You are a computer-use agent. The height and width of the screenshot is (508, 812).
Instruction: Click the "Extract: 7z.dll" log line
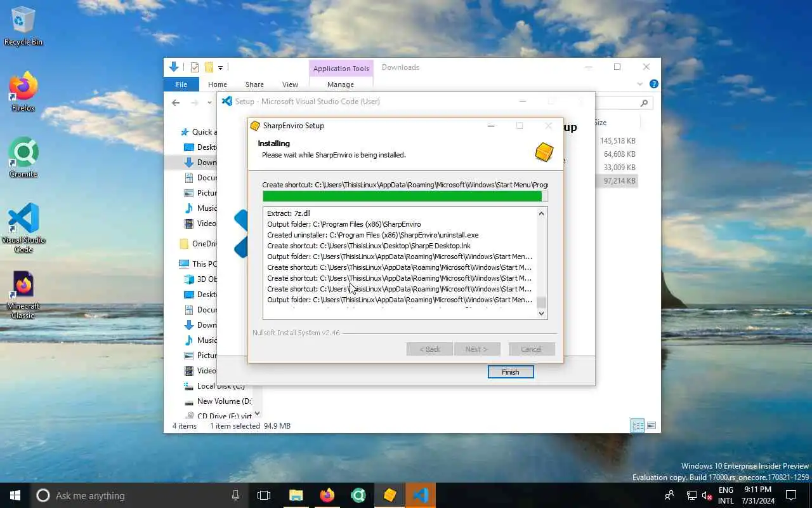click(x=289, y=213)
